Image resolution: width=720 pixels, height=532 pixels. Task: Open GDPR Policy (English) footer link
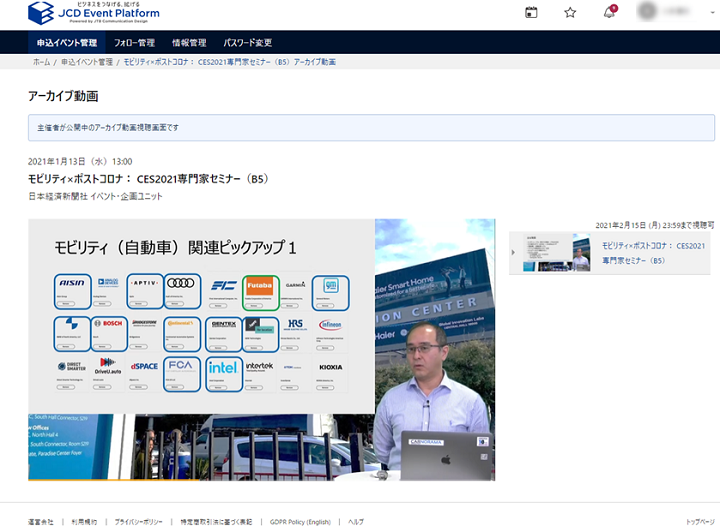(300, 522)
